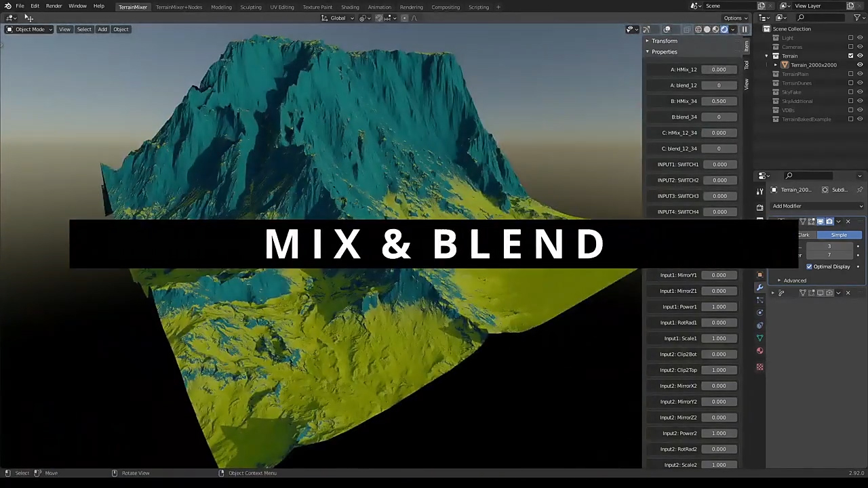Switch to Sculpting workspace tab

pos(250,7)
